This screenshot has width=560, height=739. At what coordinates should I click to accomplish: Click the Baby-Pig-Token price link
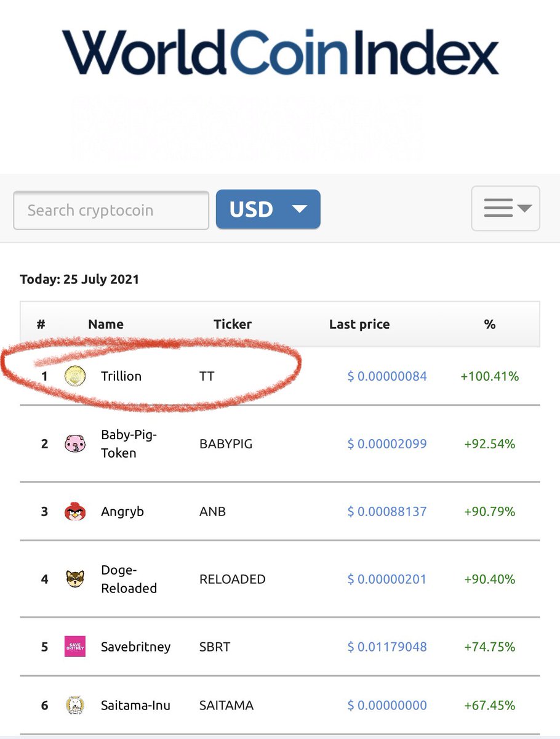(x=386, y=443)
